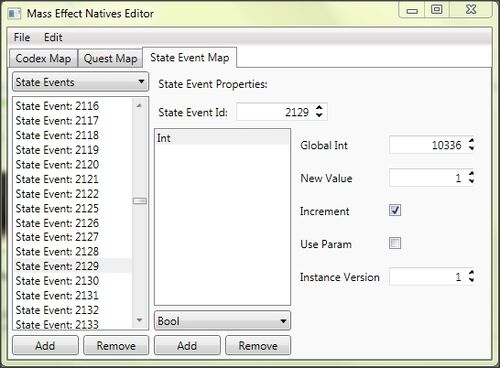The height and width of the screenshot is (368, 500).
Task: Open the Edit menu
Action: (x=53, y=37)
